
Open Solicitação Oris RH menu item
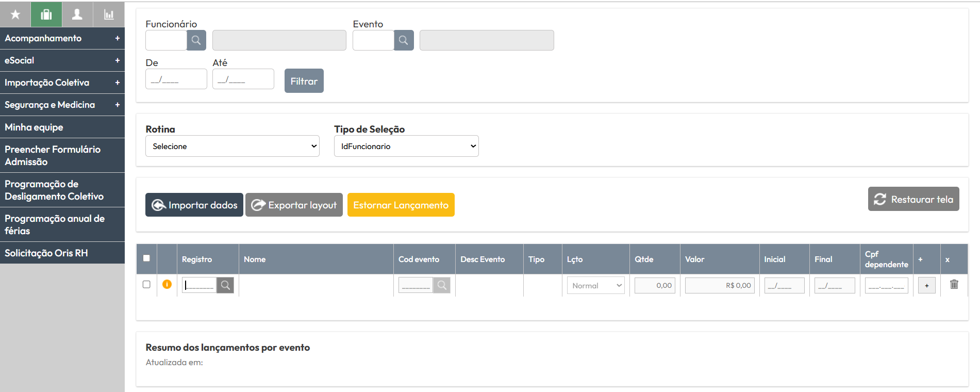[62, 253]
